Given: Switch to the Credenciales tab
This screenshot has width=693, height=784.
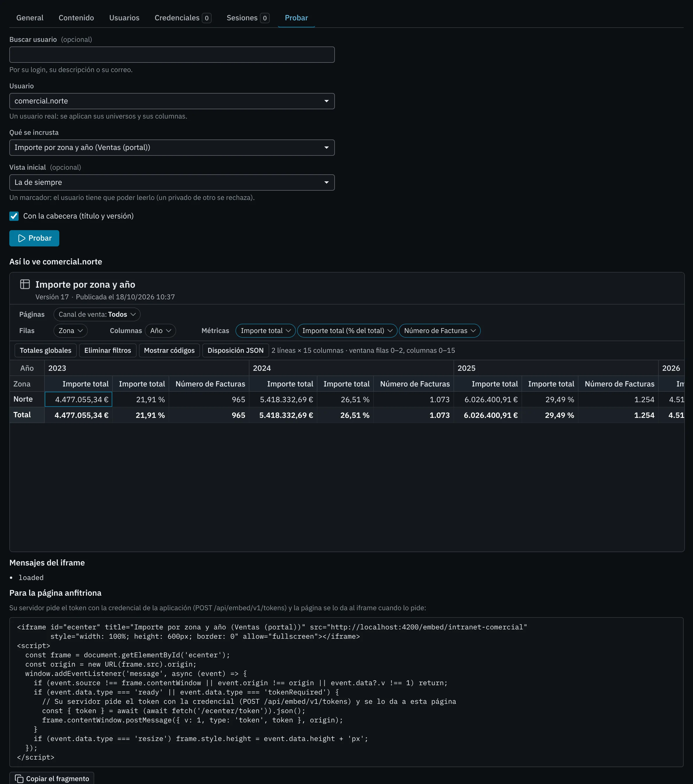Looking at the screenshot, I should (183, 18).
